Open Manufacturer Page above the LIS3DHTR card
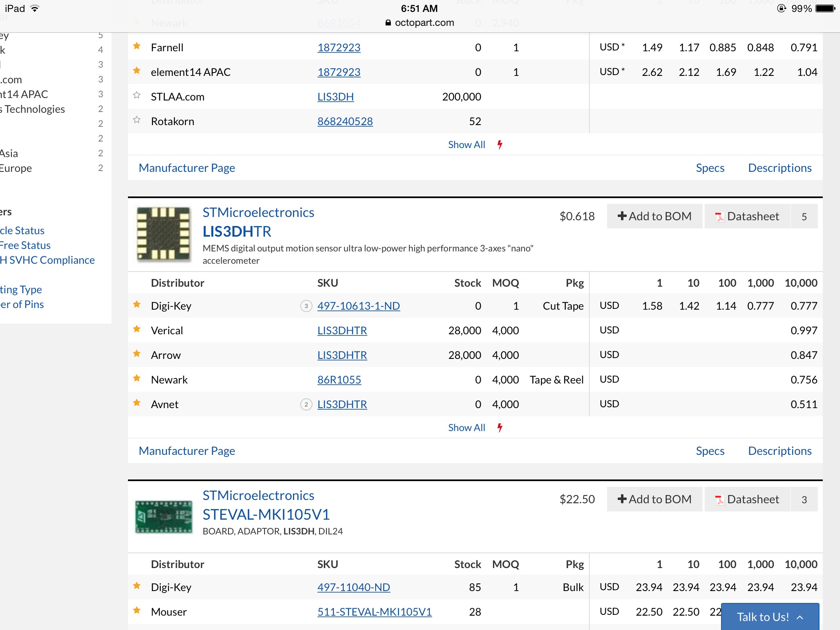 point(187,168)
